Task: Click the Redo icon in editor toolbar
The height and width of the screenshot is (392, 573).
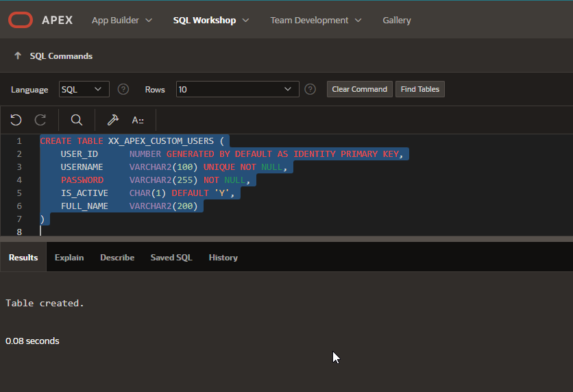Action: 40,120
